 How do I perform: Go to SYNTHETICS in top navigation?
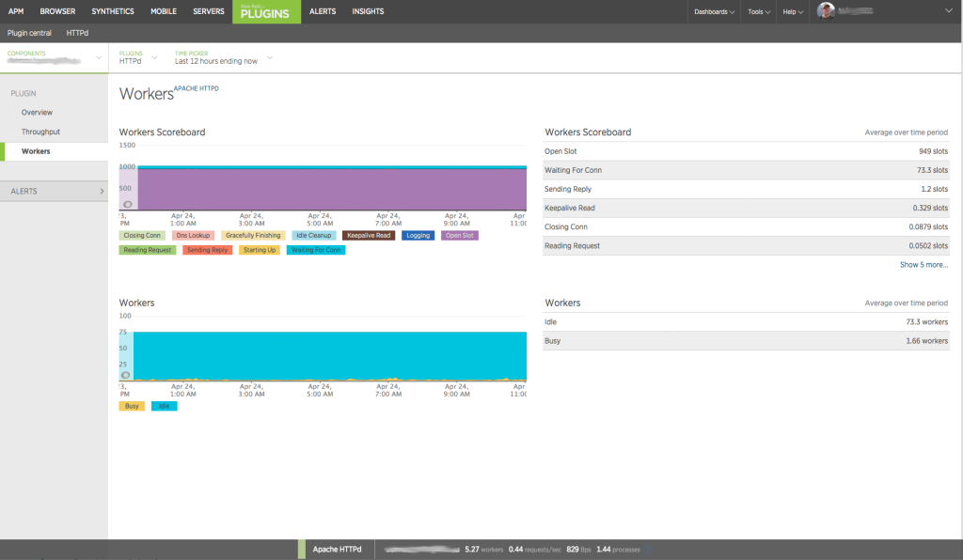[x=113, y=11]
